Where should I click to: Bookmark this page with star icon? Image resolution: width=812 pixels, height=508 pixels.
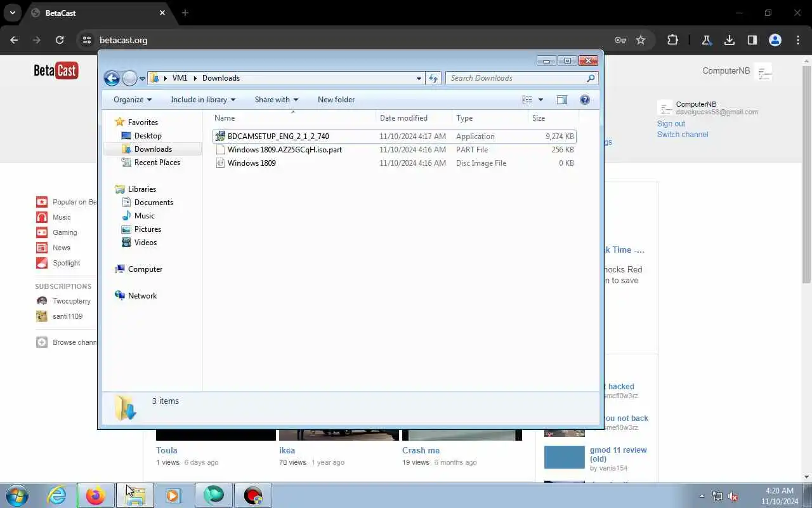(641, 40)
